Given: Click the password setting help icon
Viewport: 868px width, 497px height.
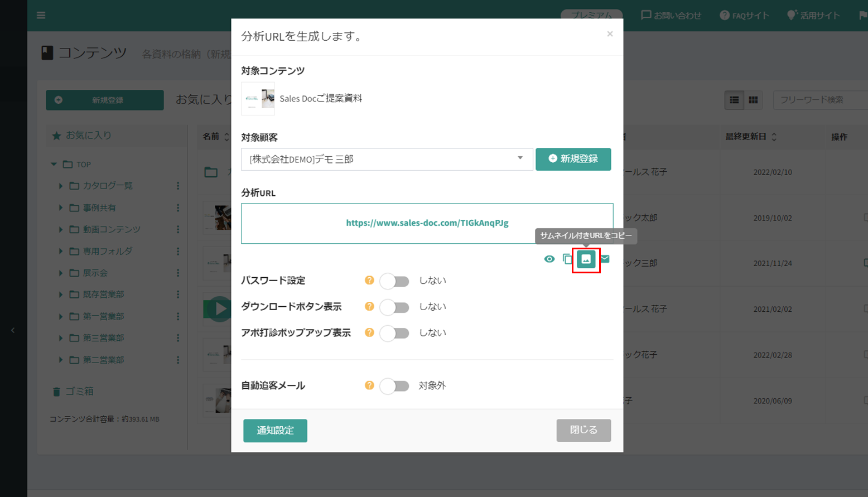Looking at the screenshot, I should click(369, 280).
